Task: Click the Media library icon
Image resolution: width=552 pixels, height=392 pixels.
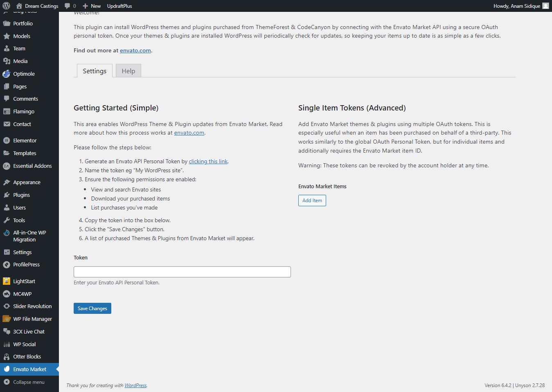Action: click(x=7, y=61)
